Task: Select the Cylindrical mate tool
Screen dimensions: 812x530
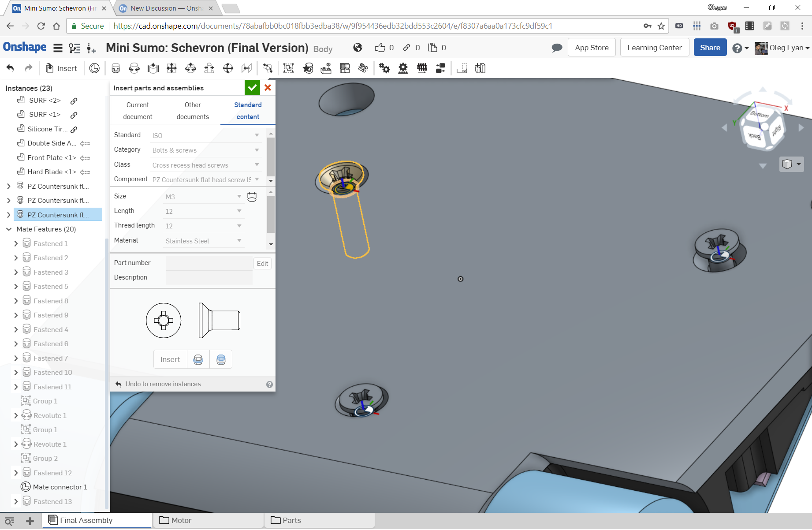Action: point(190,68)
